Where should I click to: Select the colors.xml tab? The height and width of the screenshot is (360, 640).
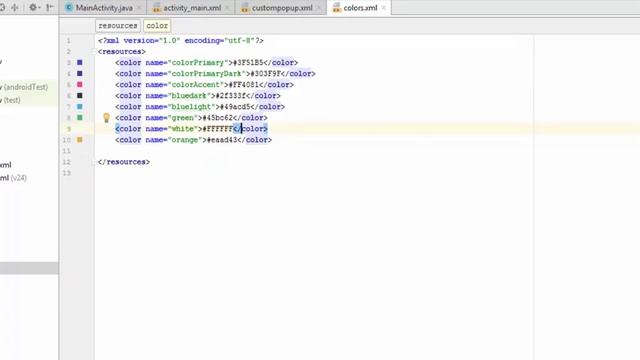coord(360,8)
